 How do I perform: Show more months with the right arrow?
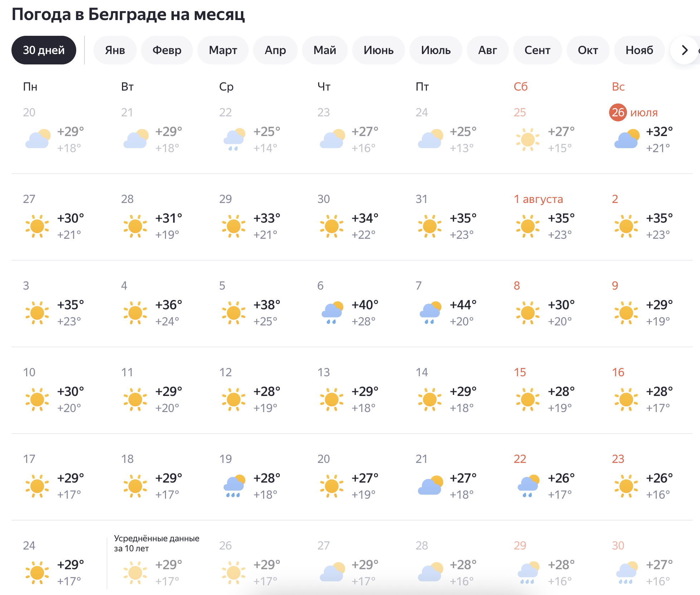click(x=684, y=50)
